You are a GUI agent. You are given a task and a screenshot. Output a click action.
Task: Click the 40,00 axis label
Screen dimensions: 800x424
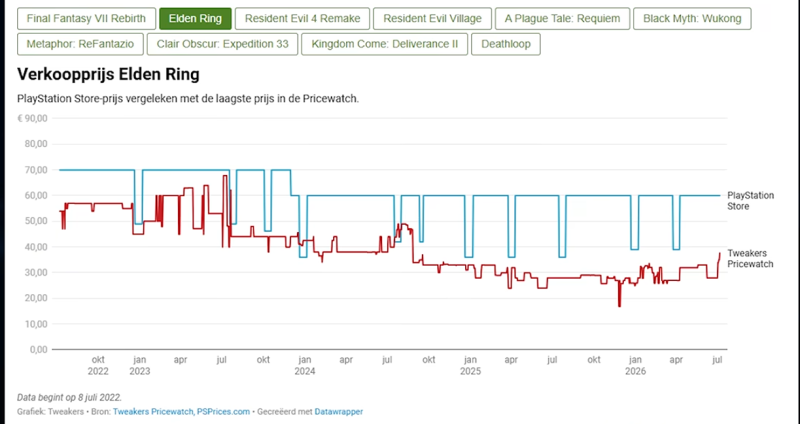(x=36, y=247)
